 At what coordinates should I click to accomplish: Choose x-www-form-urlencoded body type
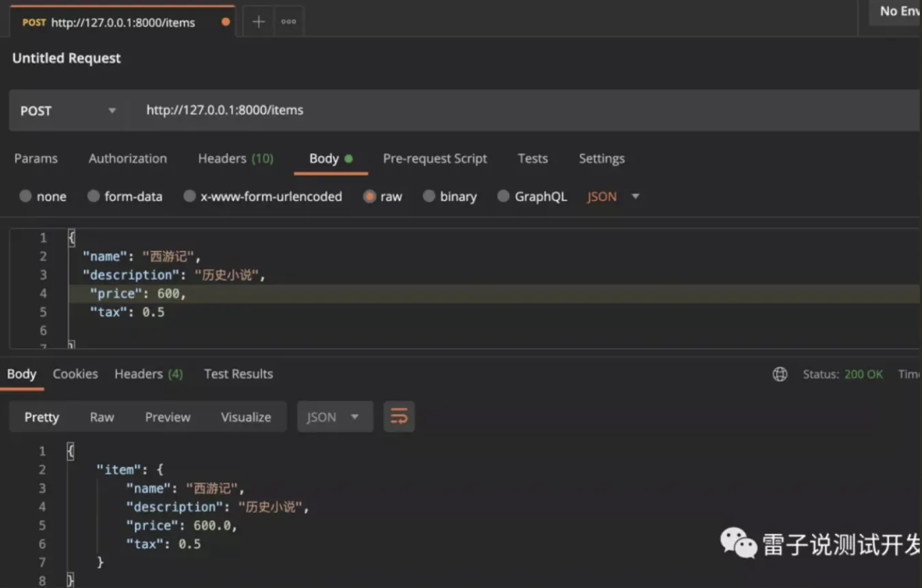coord(189,196)
